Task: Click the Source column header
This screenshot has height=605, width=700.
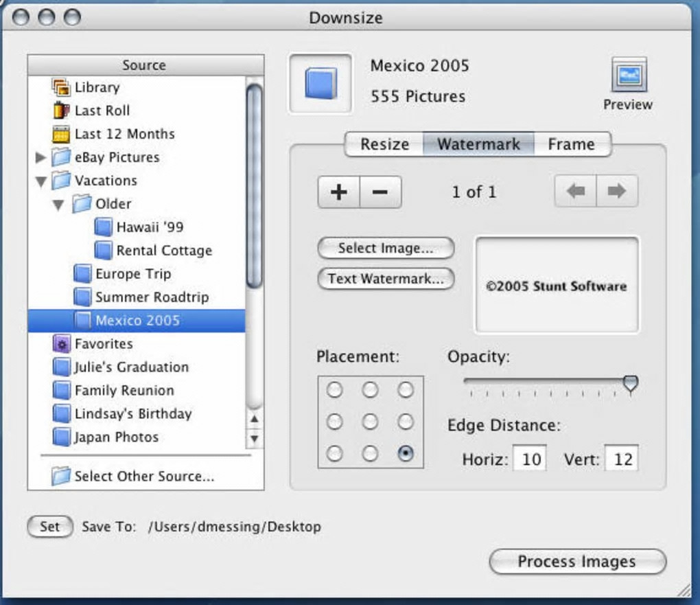Action: pos(145,65)
